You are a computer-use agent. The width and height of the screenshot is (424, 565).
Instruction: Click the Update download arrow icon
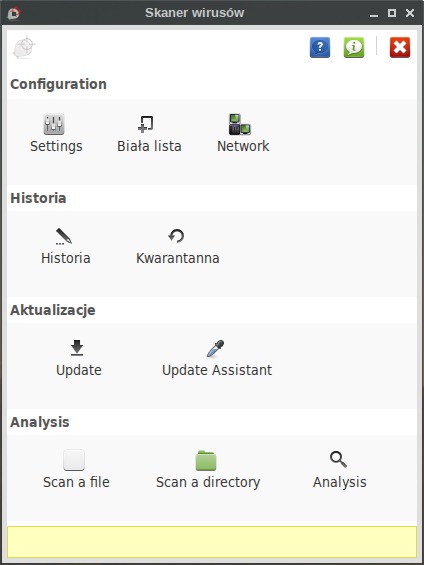point(77,348)
